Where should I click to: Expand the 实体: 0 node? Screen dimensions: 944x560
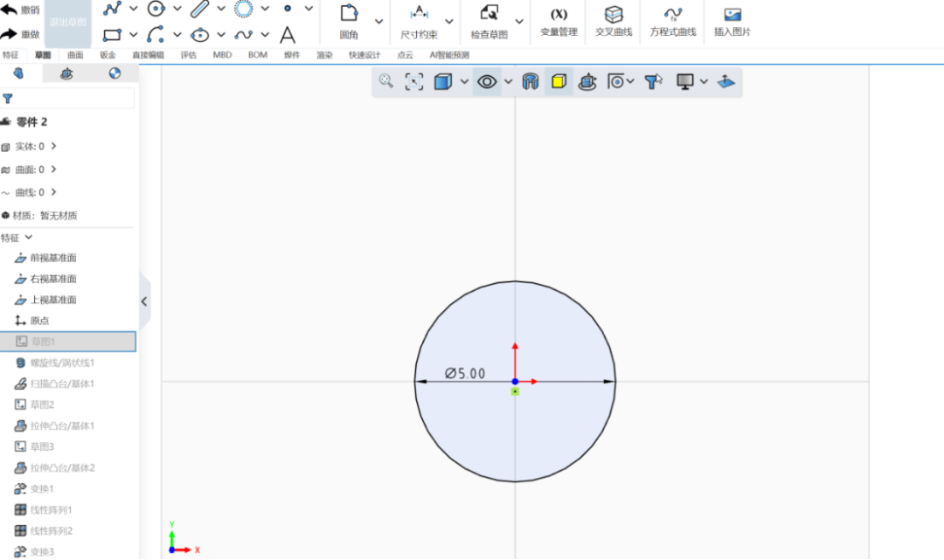click(x=53, y=146)
